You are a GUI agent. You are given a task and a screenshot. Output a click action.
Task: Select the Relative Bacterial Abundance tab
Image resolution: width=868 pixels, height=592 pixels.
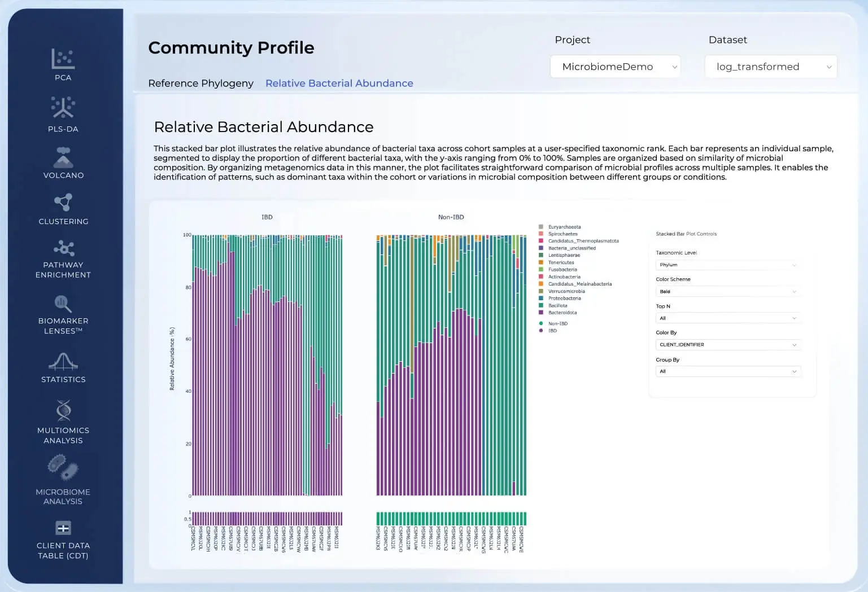(x=339, y=84)
